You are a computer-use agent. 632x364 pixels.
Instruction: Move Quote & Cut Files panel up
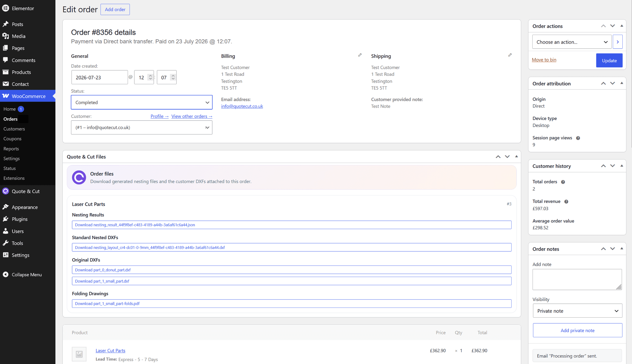(x=498, y=157)
